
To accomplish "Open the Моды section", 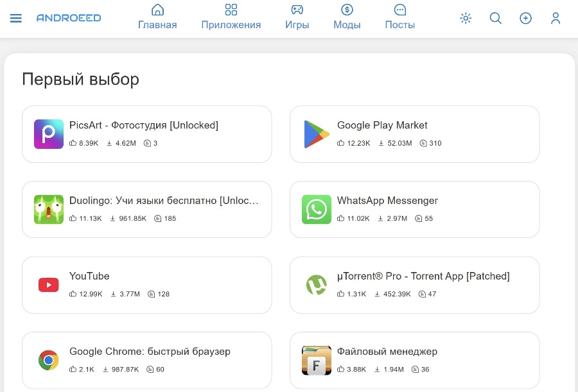I will [347, 17].
